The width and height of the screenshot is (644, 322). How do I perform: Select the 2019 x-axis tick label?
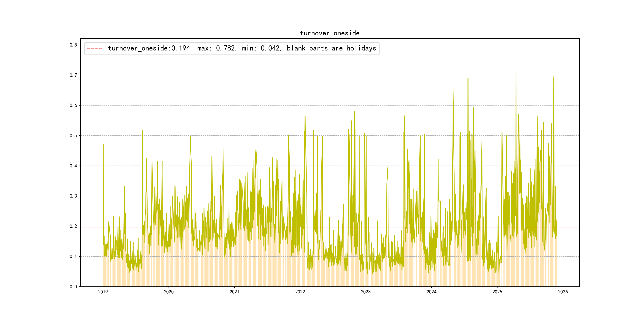(x=103, y=292)
